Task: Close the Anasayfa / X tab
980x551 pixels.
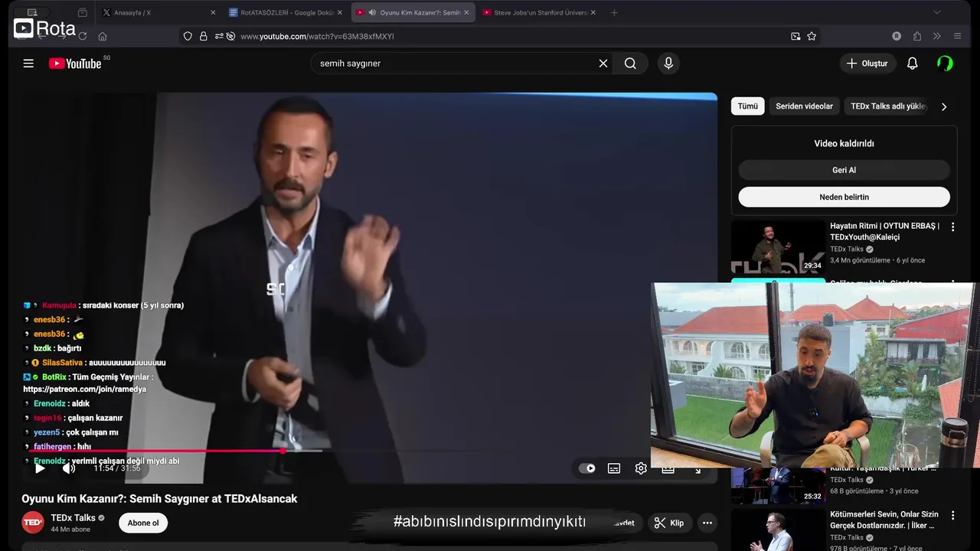Action: [x=213, y=12]
